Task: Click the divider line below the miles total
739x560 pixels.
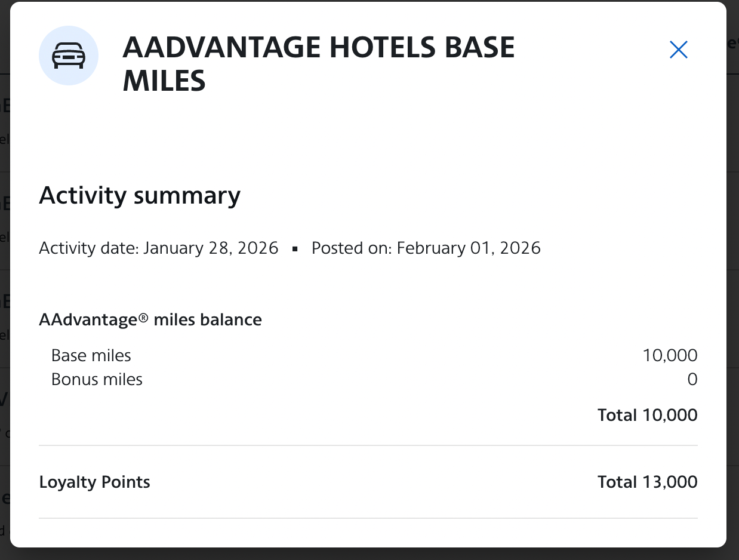Action: 368,444
